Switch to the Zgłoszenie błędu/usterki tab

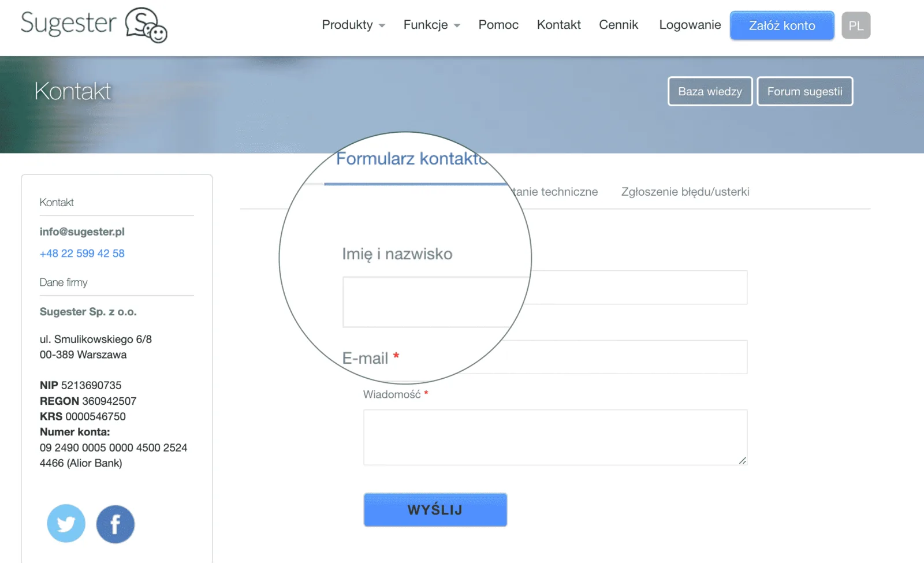[685, 192]
